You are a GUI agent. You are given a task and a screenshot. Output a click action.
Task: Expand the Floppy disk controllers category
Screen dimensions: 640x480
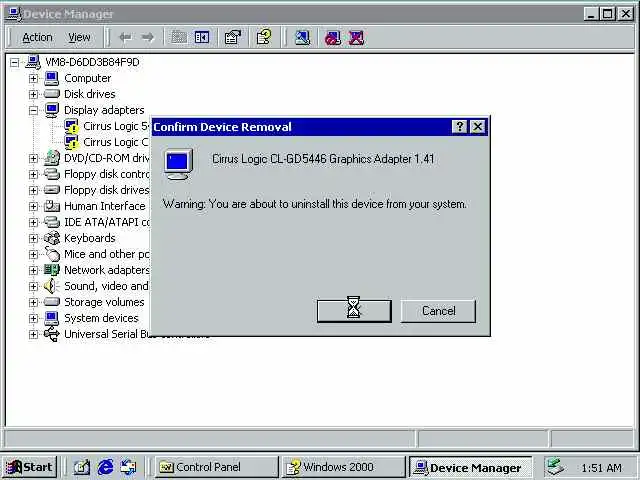(33, 174)
